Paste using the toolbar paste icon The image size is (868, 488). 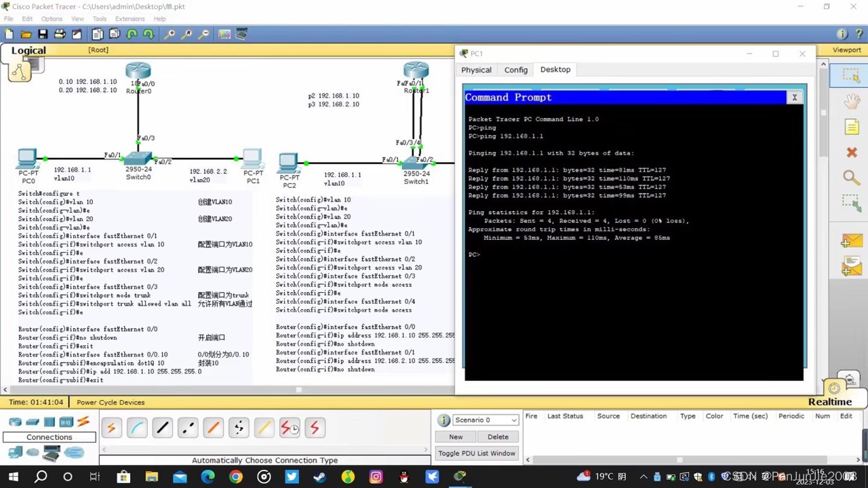(115, 34)
